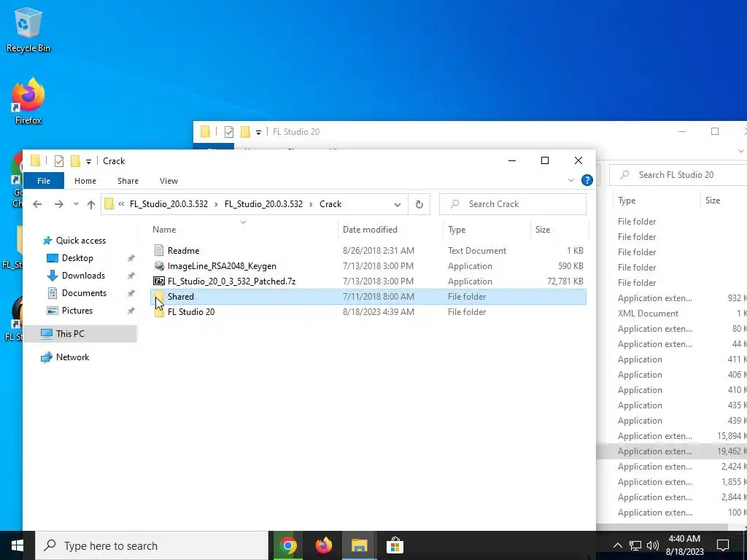Click the New folder quick access icon in Crack window
The width and height of the screenshot is (747, 560).
point(75,161)
